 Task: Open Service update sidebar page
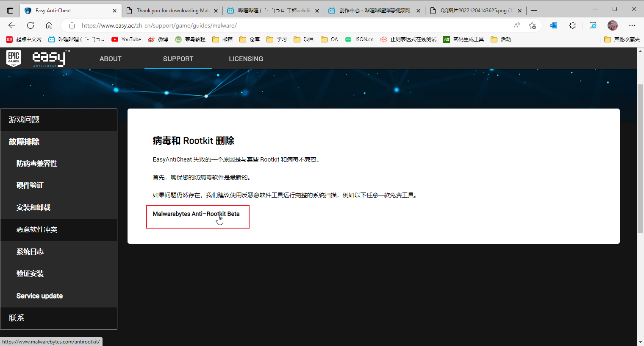[x=58, y=296]
